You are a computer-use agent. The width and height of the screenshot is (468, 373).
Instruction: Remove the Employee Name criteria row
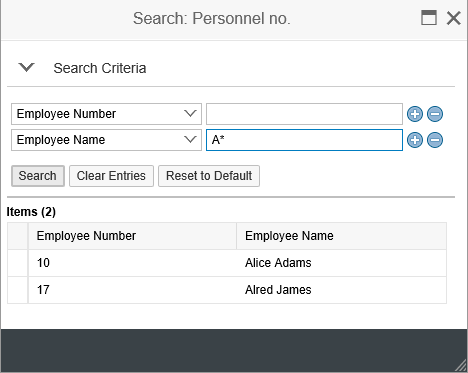pyautogui.click(x=435, y=140)
